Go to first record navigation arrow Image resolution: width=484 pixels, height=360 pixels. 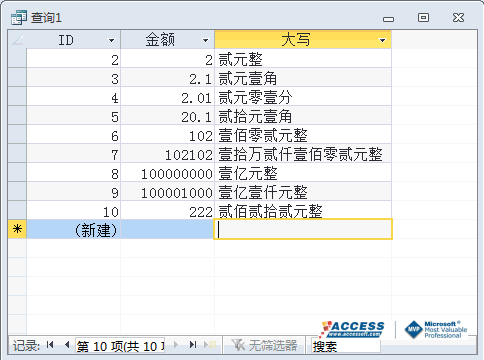(50, 345)
